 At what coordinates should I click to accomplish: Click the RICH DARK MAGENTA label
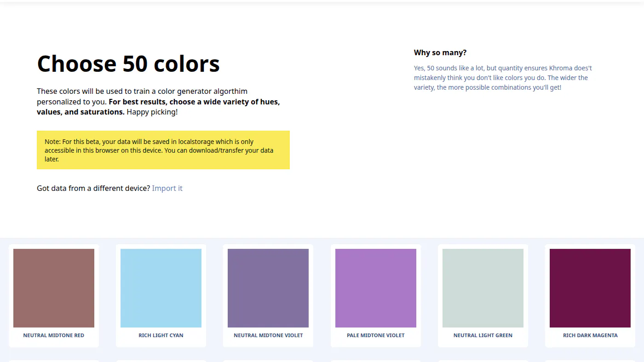tap(590, 335)
